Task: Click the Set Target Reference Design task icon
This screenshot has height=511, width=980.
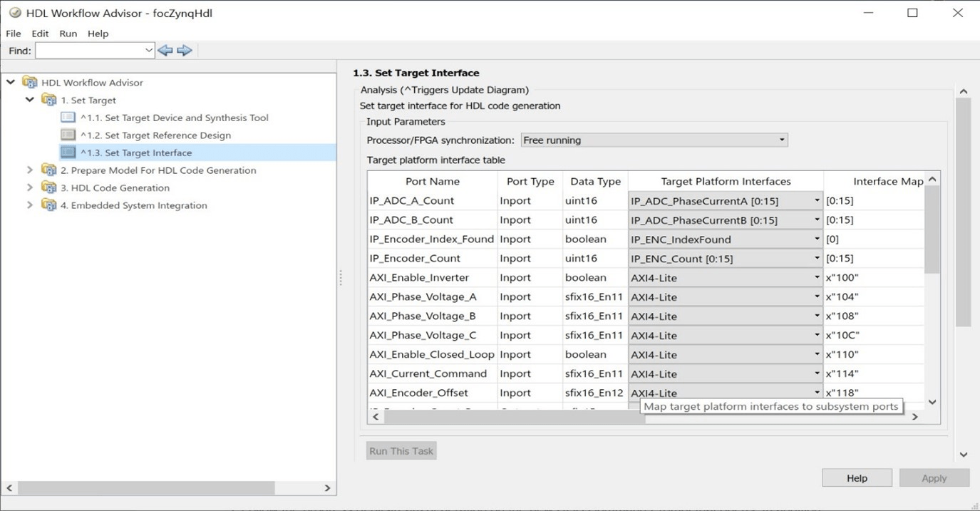Action: [68, 135]
